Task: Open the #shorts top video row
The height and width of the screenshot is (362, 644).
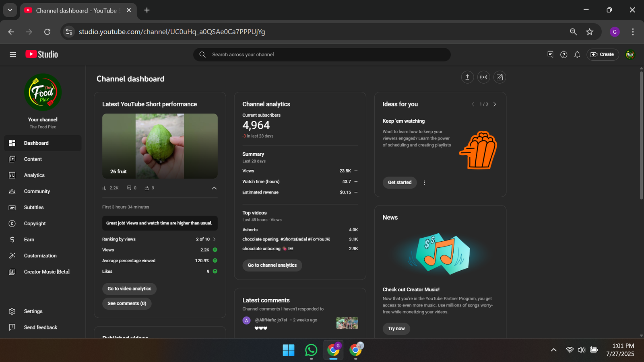Action: [300, 230]
